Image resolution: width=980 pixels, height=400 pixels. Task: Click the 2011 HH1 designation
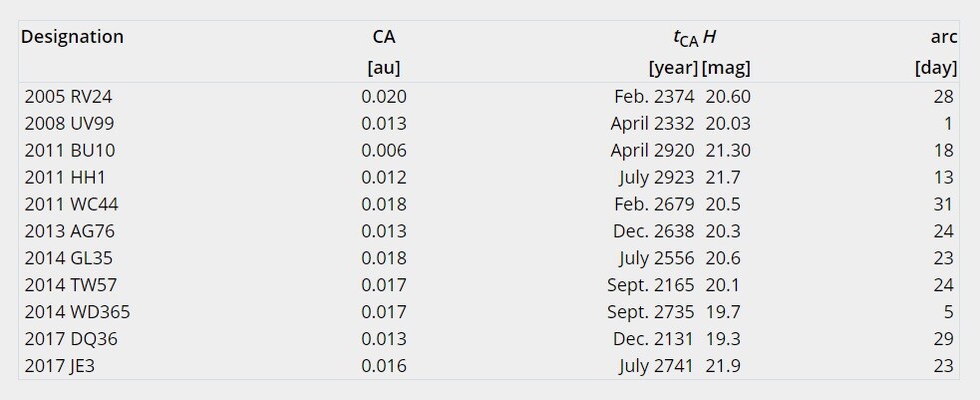(65, 178)
